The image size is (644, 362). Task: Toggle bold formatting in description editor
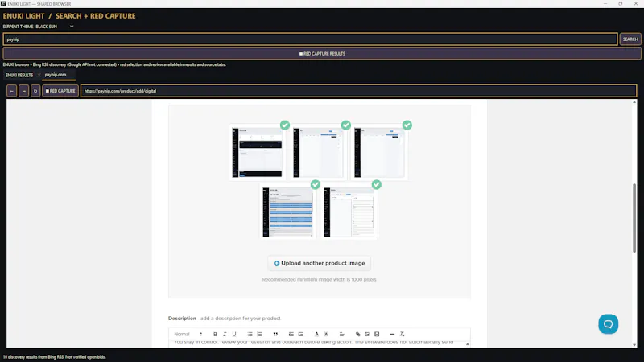(x=215, y=334)
